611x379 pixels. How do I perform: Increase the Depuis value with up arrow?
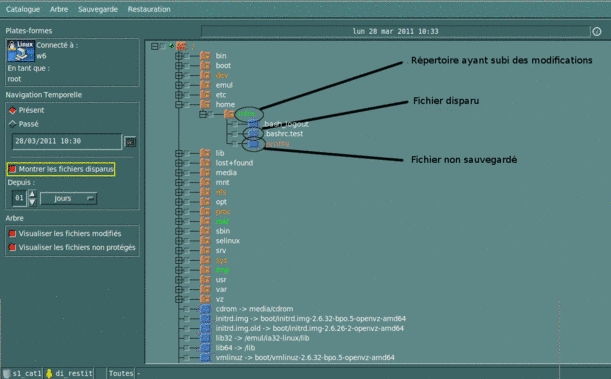[32, 194]
